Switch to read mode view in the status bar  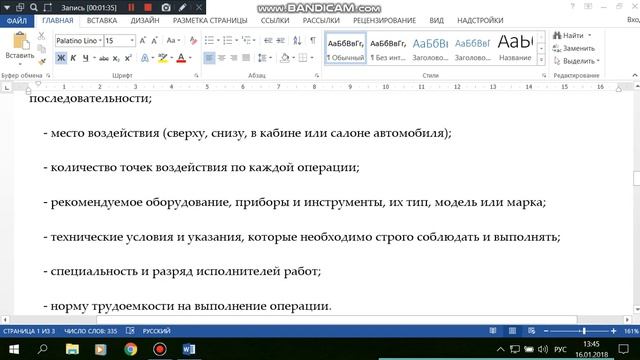click(x=493, y=331)
